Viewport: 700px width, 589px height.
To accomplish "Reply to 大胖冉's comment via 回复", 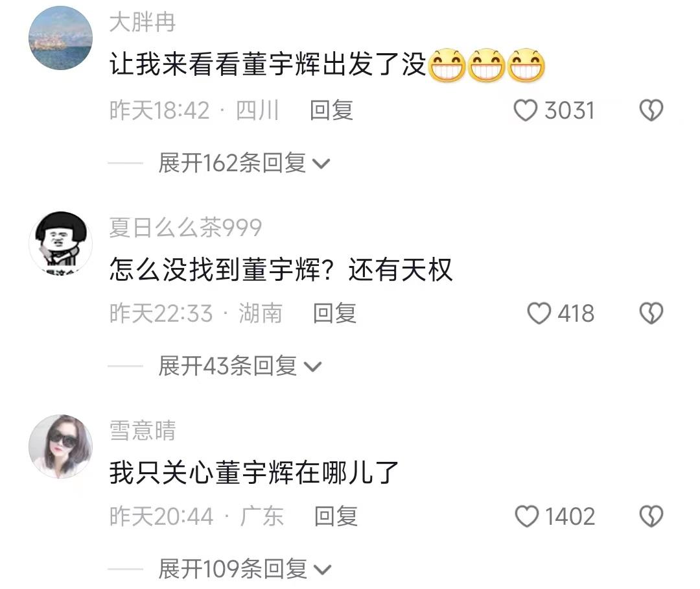I will click(332, 110).
